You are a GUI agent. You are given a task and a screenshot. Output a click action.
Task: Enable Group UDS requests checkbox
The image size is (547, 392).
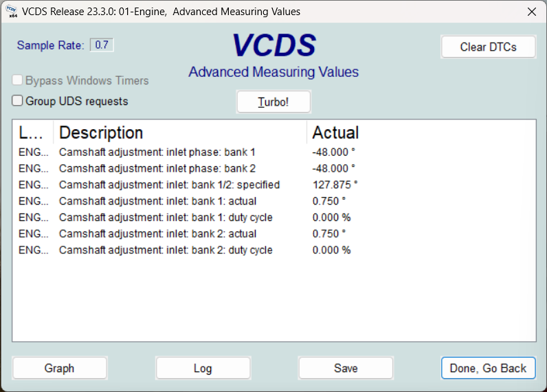(18, 101)
